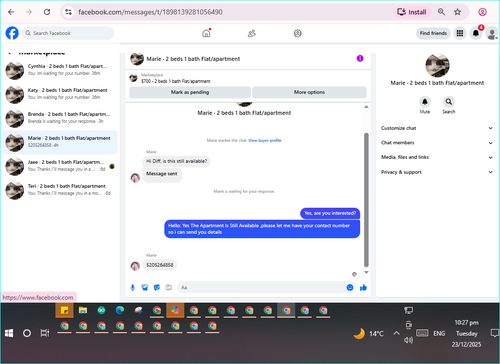Click Find friends button
This screenshot has height=364, width=500.
[x=433, y=33]
